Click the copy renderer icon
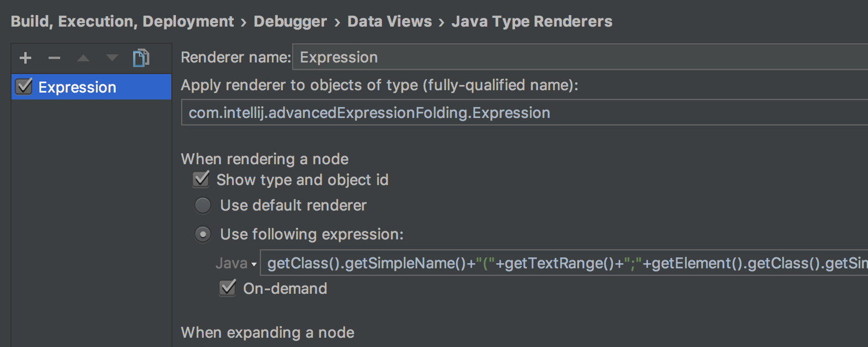Screen dimensions: 868x347 click(141, 58)
